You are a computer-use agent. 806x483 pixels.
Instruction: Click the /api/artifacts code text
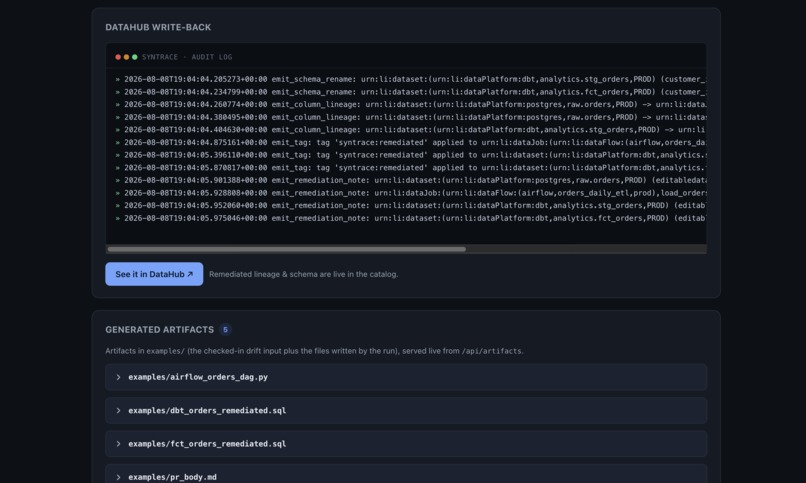coord(491,351)
